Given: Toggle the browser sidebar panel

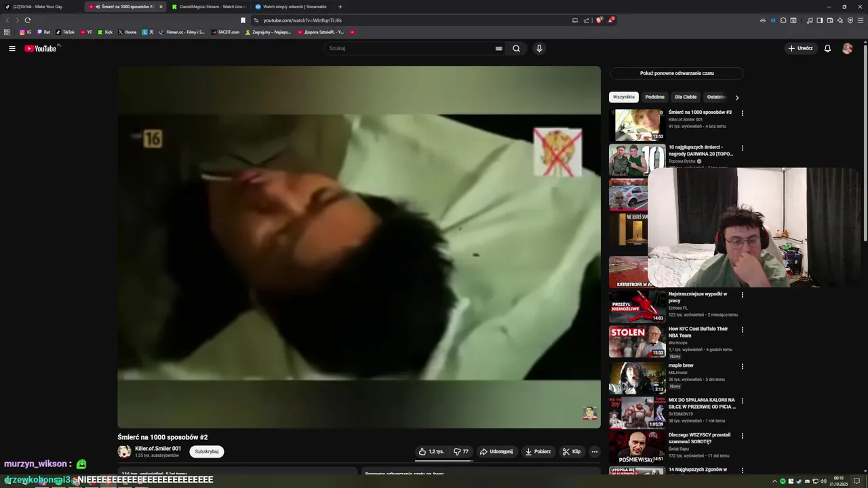Looking at the screenshot, I should click(x=820, y=20).
